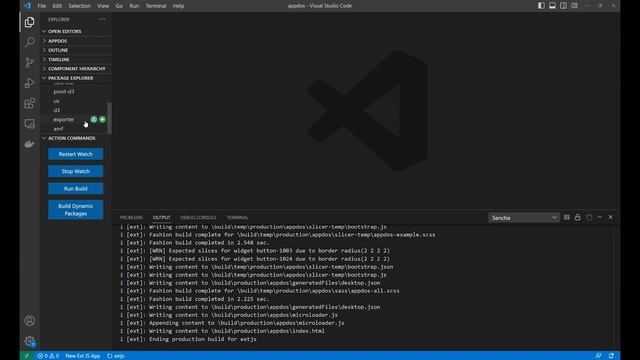The width and height of the screenshot is (640, 360).
Task: Open the Terminal menu
Action: 156,6
